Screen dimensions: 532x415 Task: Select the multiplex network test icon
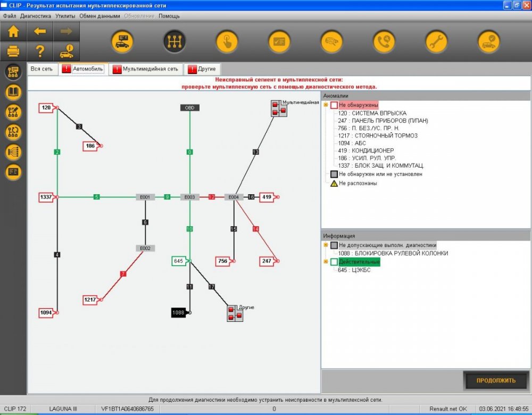(x=174, y=41)
